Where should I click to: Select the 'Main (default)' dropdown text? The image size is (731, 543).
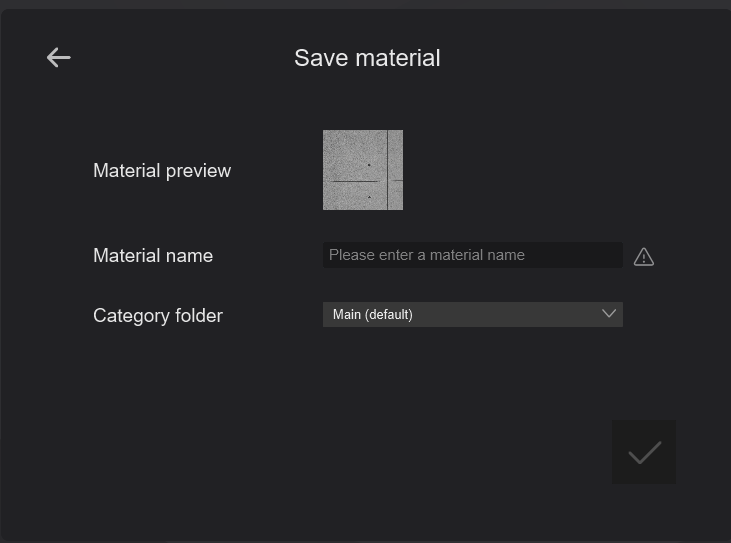(x=373, y=314)
